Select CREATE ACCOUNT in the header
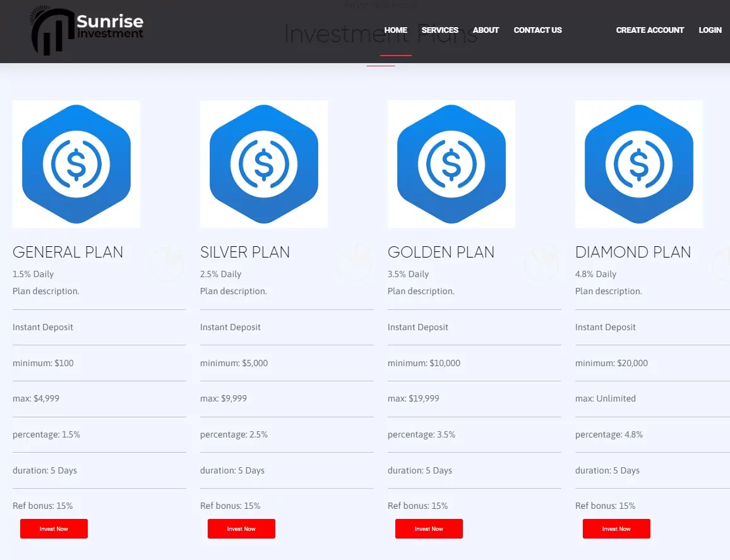This screenshot has width=730, height=560. tap(650, 30)
